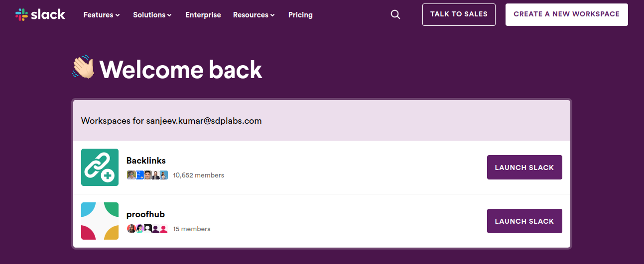644x264 pixels.
Task: Expand the Solutions dropdown menu
Action: click(x=152, y=15)
